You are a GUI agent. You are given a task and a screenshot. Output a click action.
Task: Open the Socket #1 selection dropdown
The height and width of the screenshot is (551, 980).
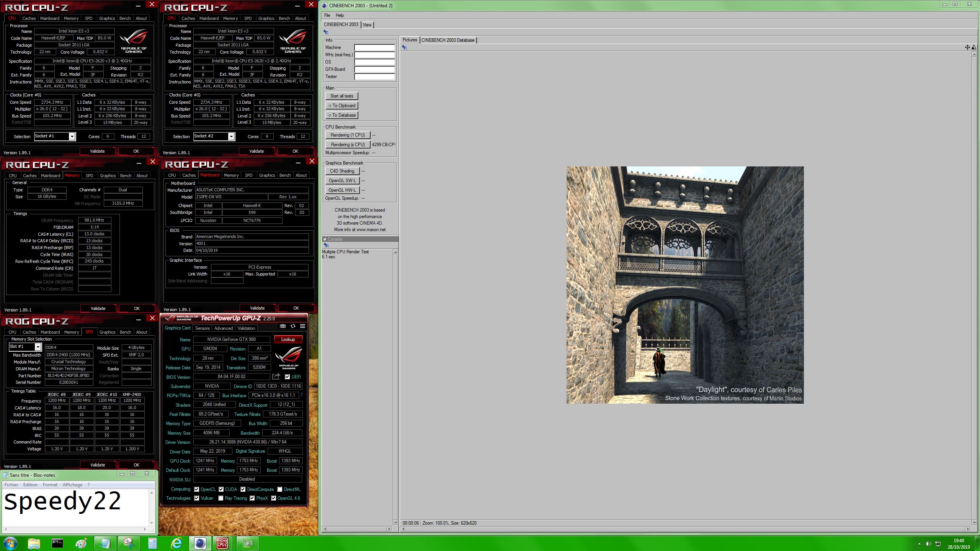tap(72, 136)
